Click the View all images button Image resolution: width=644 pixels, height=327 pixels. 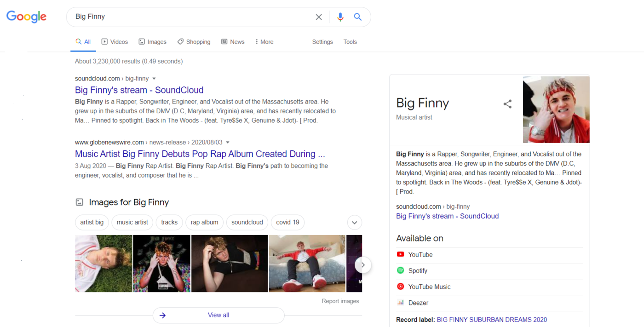(x=218, y=315)
